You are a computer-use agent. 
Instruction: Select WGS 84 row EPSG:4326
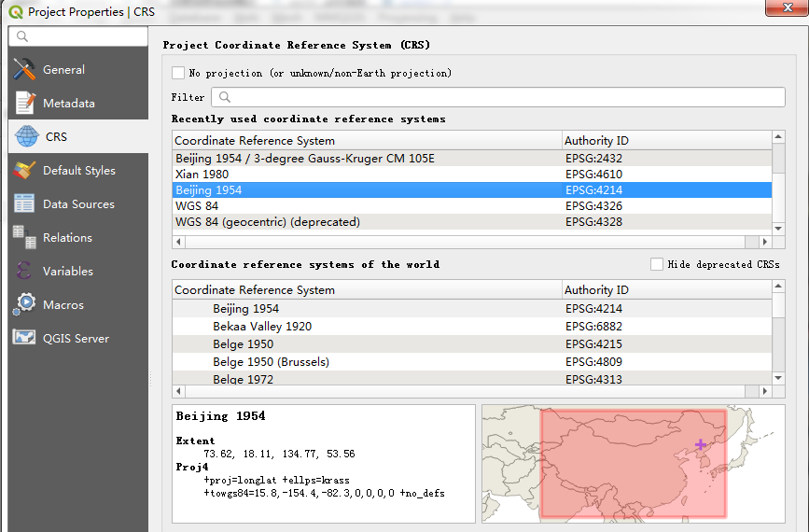click(x=472, y=206)
